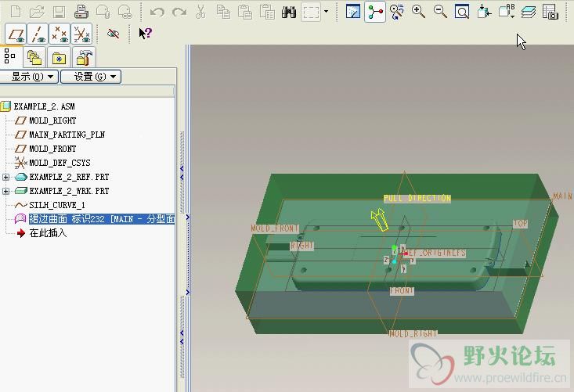Click the MOLD_RIGHT label in viewport
Image resolution: width=574 pixels, height=392 pixels.
413,333
